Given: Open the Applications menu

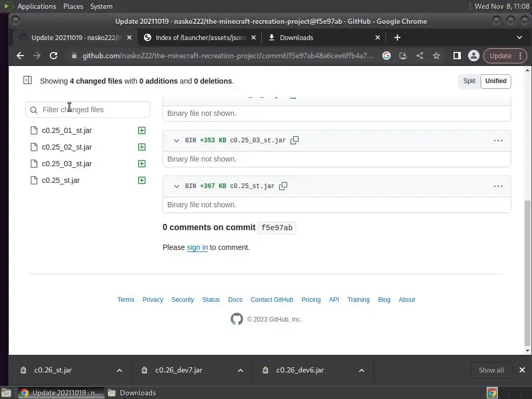Looking at the screenshot, I should click(37, 6).
